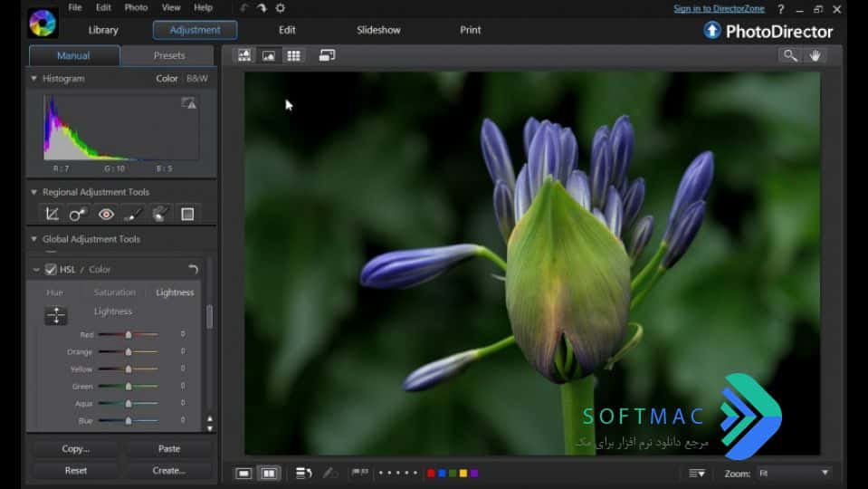Click the HSL reset curved arrow icon

[193, 269]
